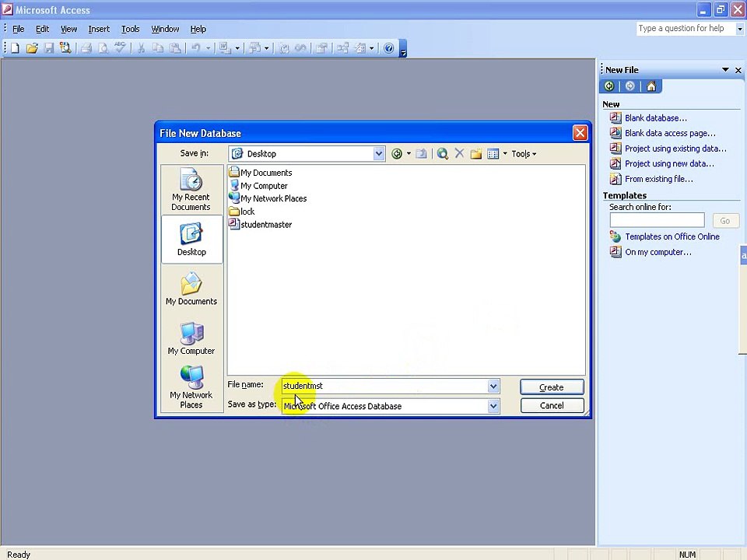Image resolution: width=747 pixels, height=560 pixels.
Task: Click the Cut scissors toolbar icon
Action: (x=141, y=48)
